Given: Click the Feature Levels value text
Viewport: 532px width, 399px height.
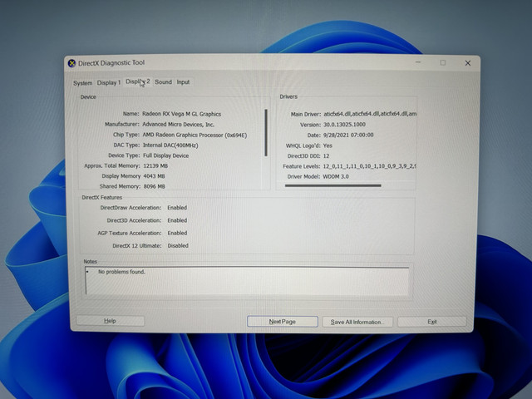Looking at the screenshot, I should [369, 166].
